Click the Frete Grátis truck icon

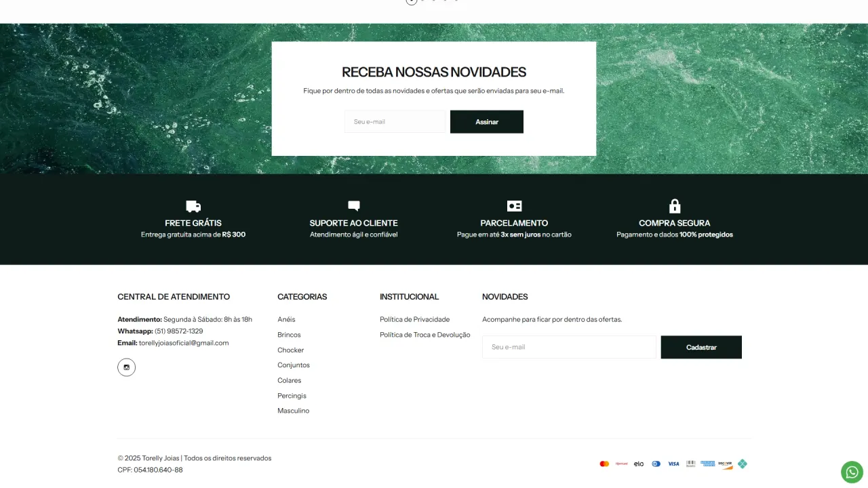click(193, 206)
